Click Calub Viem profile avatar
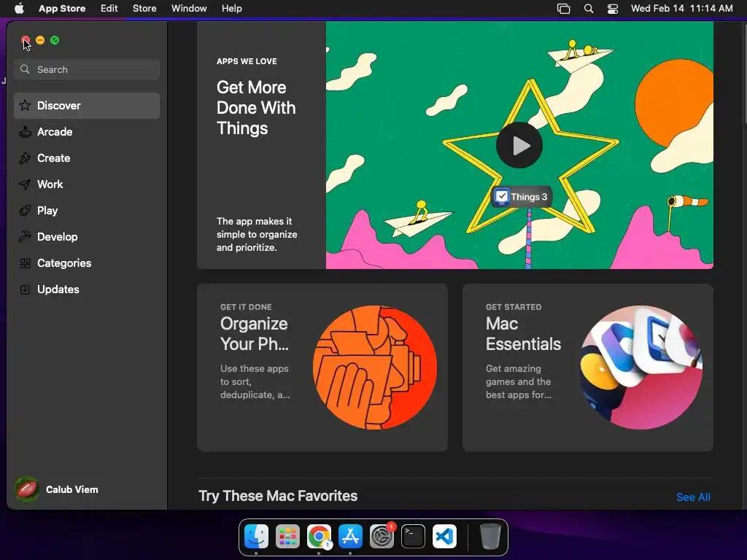747x560 pixels. [27, 489]
